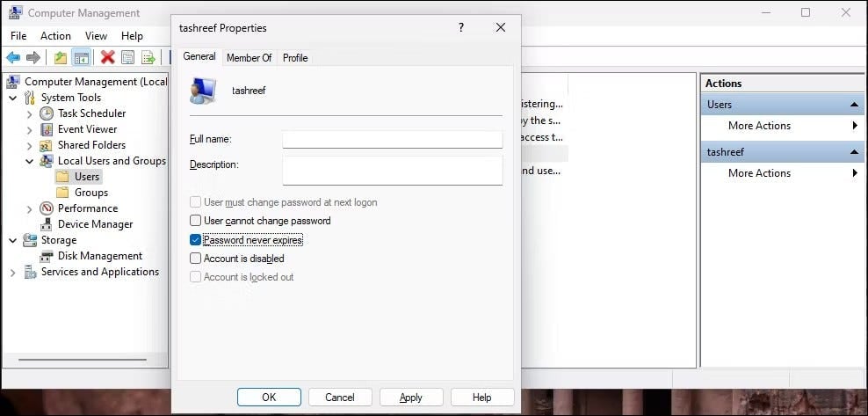The width and height of the screenshot is (868, 416).
Task: Click the Forward arrow toolbar icon
Action: tap(33, 57)
